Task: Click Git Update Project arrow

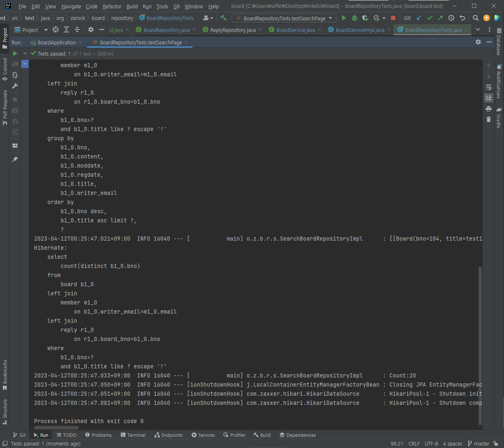Action: (419, 18)
